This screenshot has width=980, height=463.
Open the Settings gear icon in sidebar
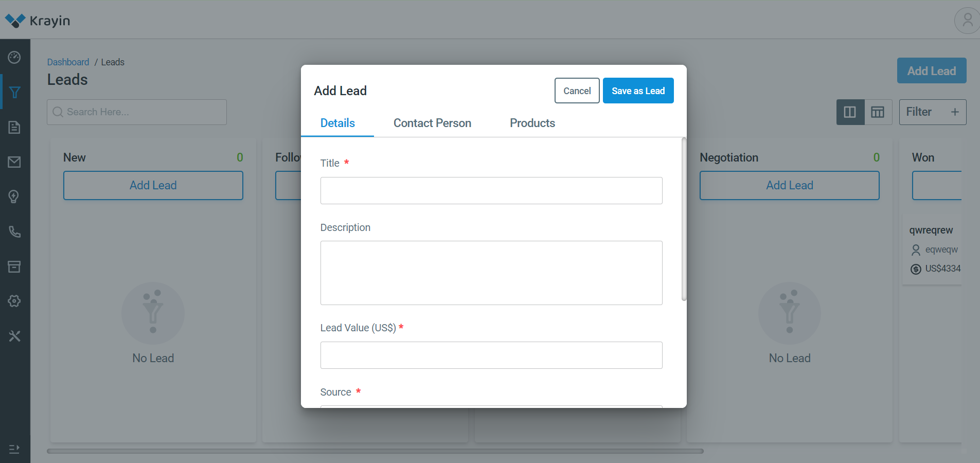coord(14,301)
